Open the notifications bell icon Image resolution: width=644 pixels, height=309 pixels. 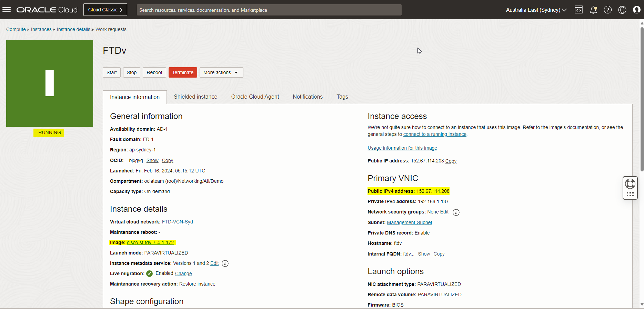[593, 10]
